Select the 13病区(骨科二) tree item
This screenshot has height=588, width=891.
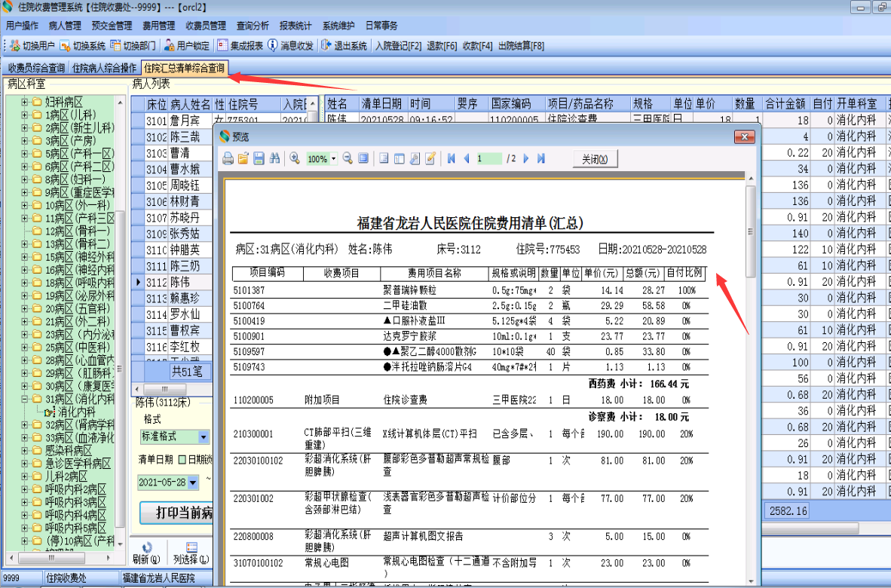78,243
